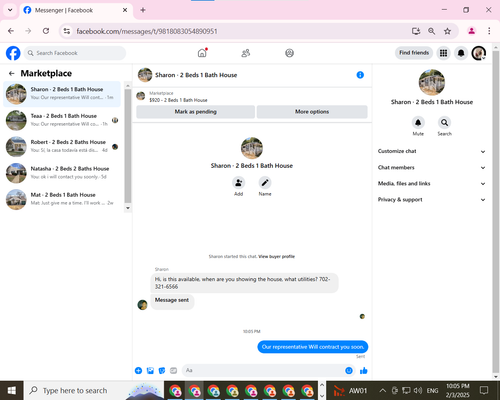Click the browser address bar URL
Viewport: 500px width, 400px height.
[x=147, y=31]
